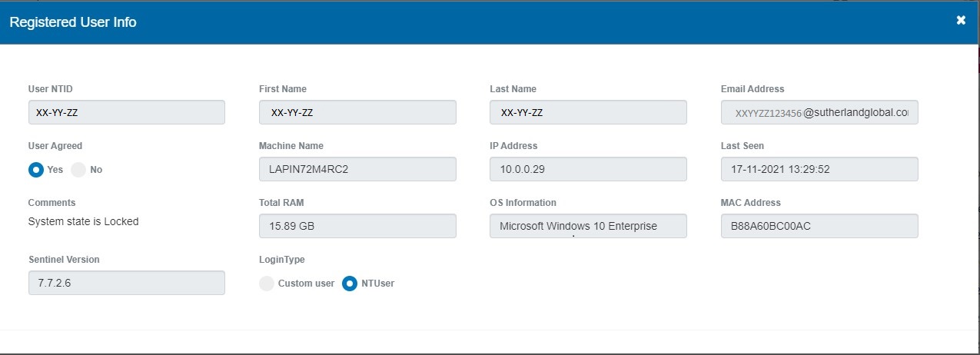
Task: Focus the Last Seen timestamp field
Action: (x=819, y=169)
